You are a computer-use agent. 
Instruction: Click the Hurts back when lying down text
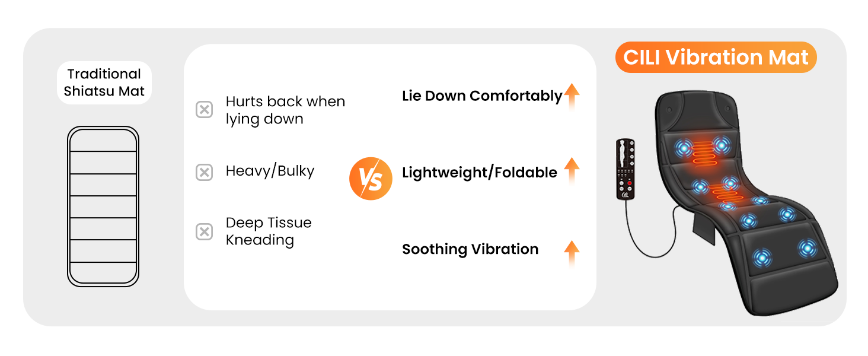285,110
